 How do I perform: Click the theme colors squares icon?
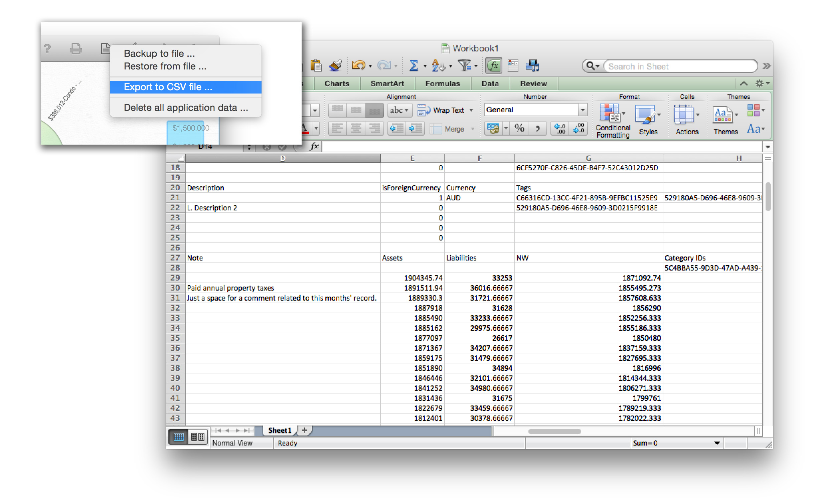pyautogui.click(x=754, y=110)
